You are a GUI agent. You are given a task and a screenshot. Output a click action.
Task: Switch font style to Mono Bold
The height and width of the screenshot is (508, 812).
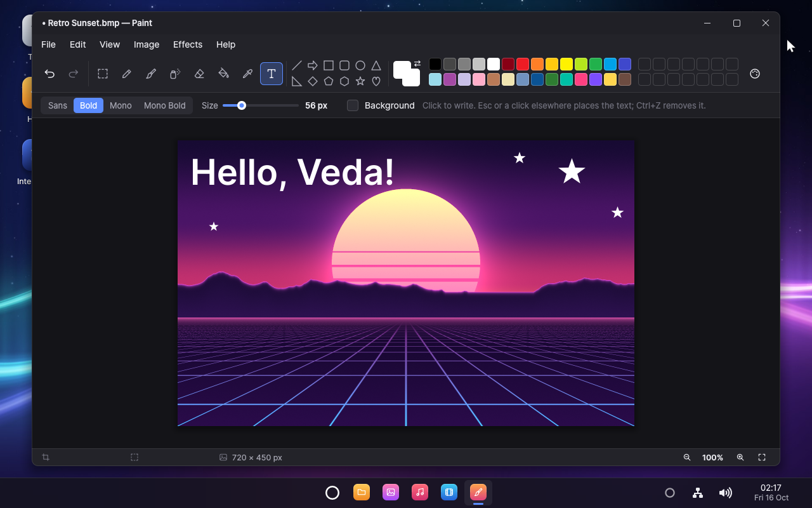tap(165, 105)
